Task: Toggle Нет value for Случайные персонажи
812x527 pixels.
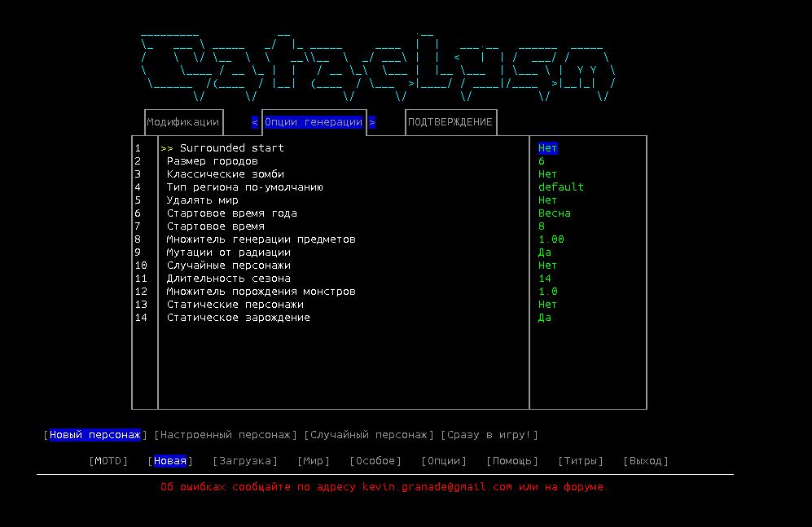Action: click(x=548, y=265)
